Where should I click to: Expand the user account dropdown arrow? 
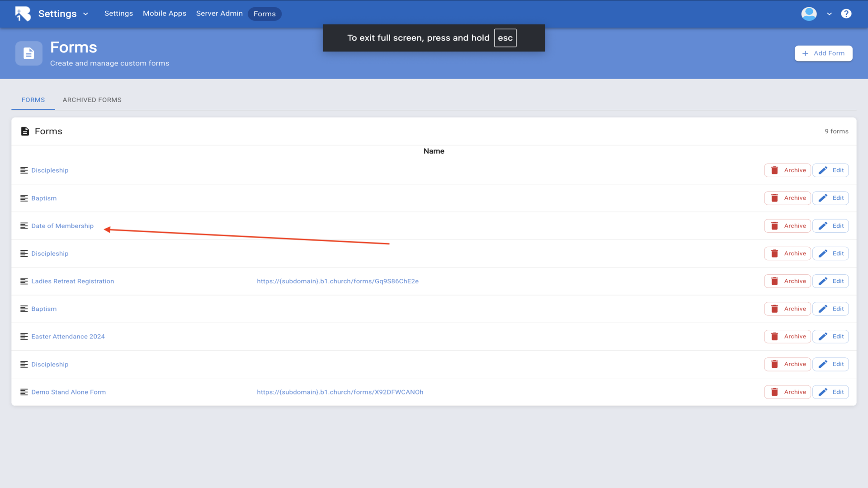click(x=829, y=14)
